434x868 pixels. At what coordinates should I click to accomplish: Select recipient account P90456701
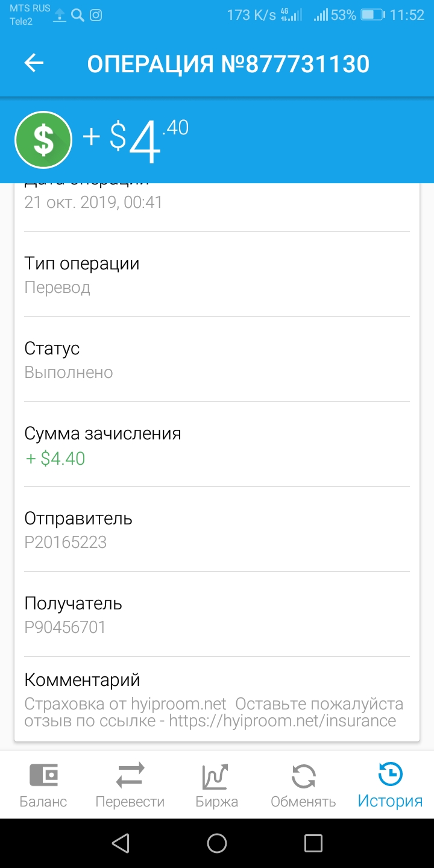(x=65, y=627)
